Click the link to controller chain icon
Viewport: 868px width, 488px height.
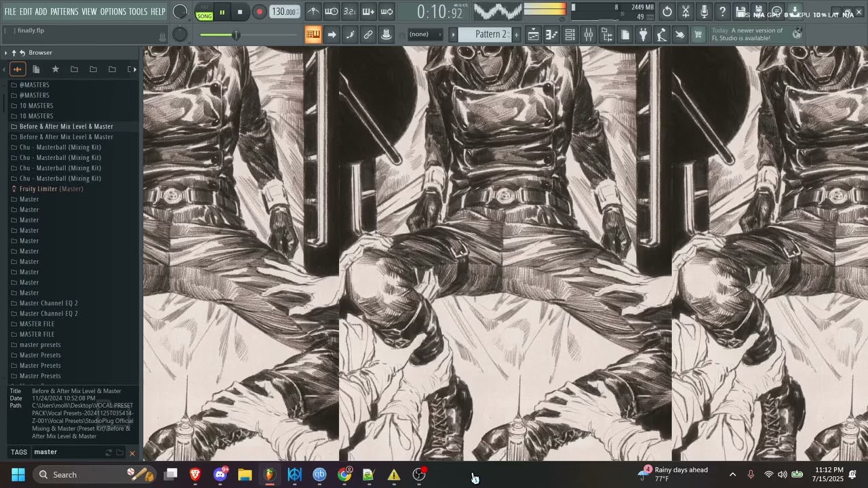coord(368,35)
